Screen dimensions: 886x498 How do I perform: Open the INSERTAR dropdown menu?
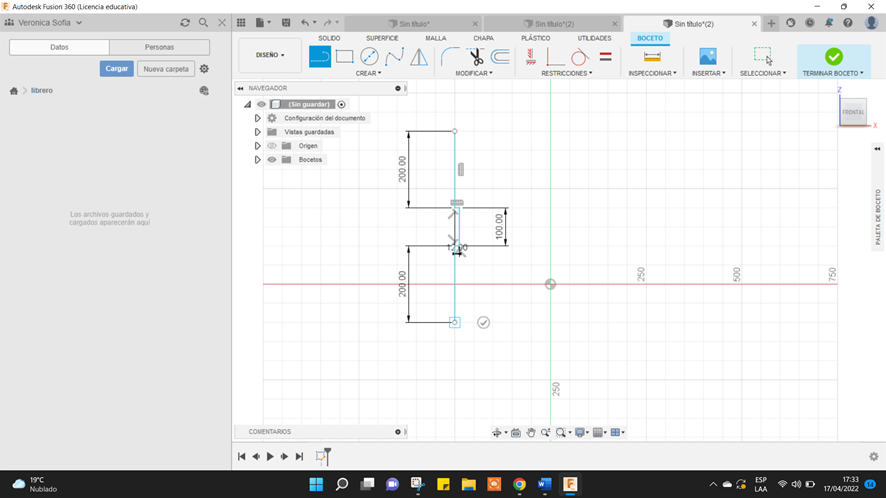coord(709,73)
